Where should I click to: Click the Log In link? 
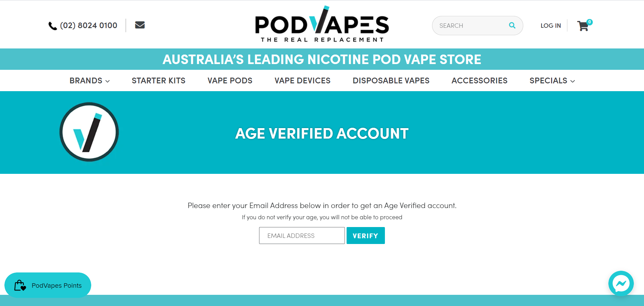coord(551,26)
